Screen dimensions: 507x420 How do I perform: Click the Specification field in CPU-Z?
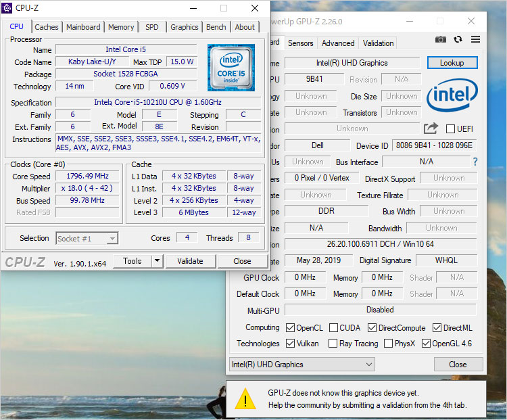[x=158, y=102]
